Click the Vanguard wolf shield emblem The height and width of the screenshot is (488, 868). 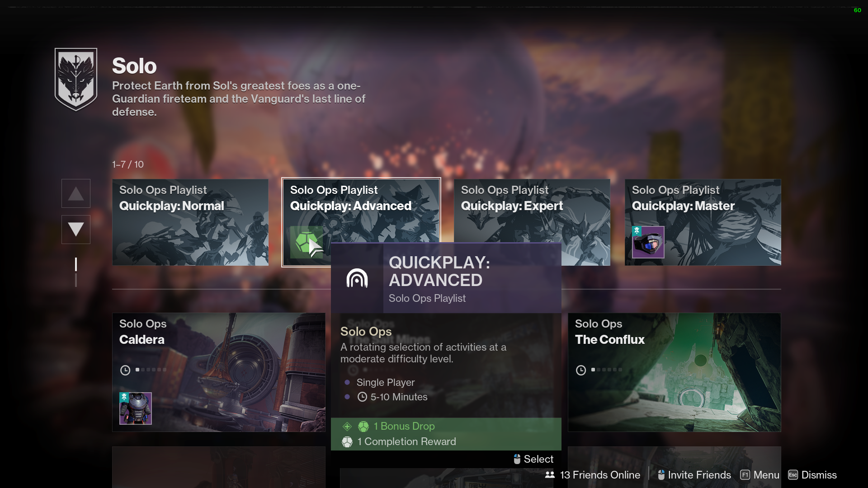coord(76,79)
